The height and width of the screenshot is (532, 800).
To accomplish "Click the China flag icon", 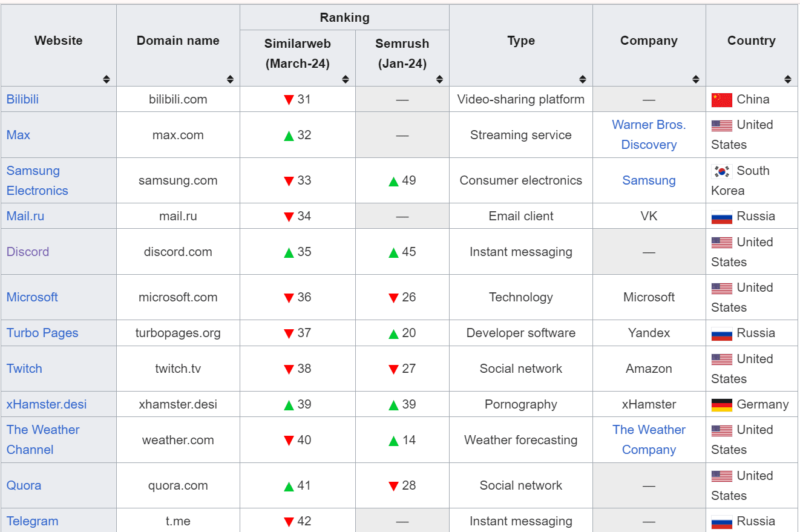I will click(x=721, y=100).
